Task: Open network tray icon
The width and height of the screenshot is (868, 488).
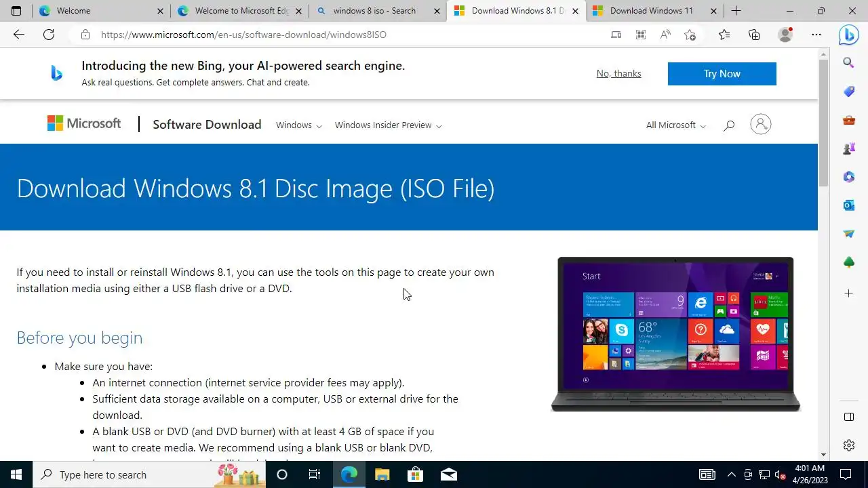Action: 764,474
